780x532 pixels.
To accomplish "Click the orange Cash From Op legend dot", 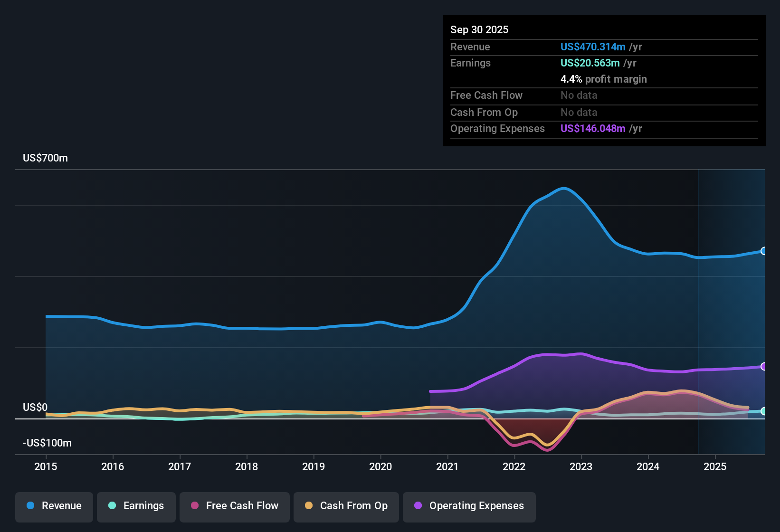I will (x=309, y=506).
